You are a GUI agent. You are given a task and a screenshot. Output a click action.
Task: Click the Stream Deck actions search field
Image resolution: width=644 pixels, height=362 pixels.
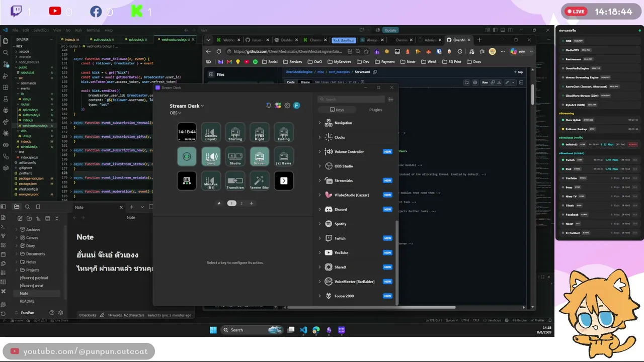click(351, 100)
